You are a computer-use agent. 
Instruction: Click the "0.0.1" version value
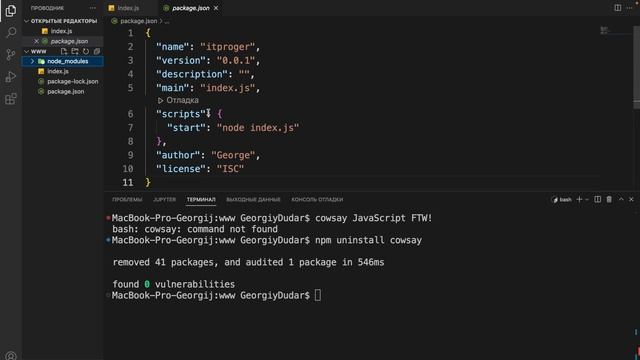[236, 60]
